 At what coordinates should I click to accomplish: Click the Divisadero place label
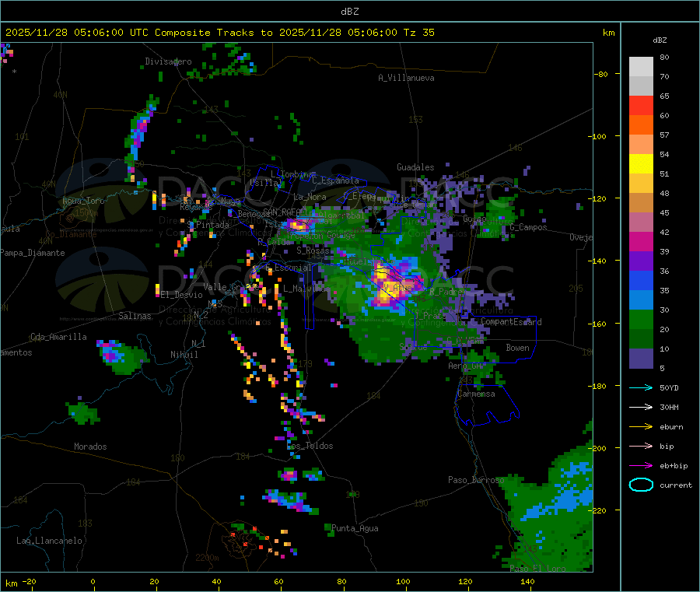pos(168,61)
